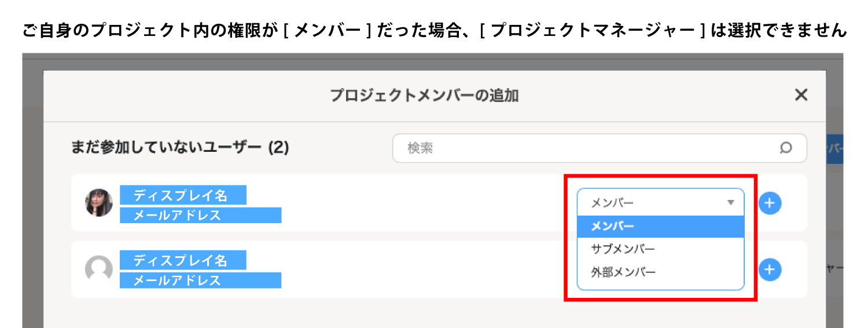The height and width of the screenshot is (328, 868).
Task: Click the dimmed background left of dialog
Action: coord(32,191)
